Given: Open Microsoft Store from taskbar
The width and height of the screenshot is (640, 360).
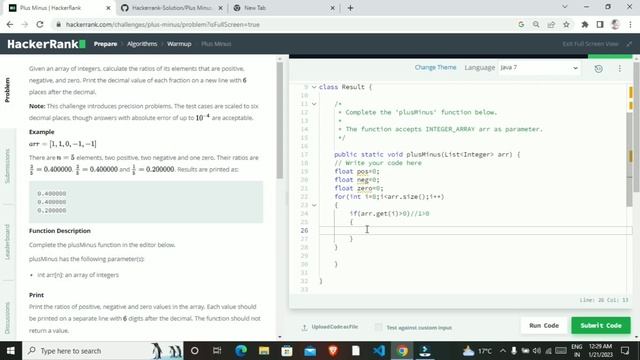Looking at the screenshot, I should [x=287, y=351].
